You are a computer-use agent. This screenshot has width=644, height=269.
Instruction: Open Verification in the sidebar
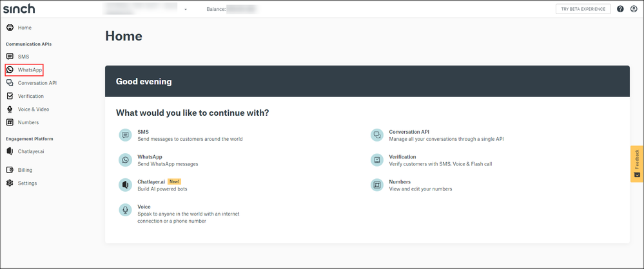31,96
